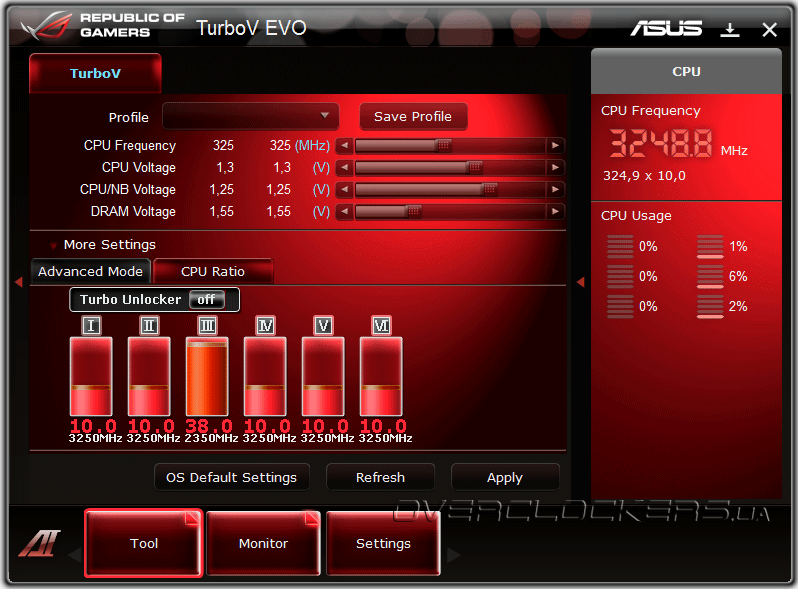Image resolution: width=798 pixels, height=589 pixels.
Task: Click core IV ratio bar
Action: click(265, 376)
